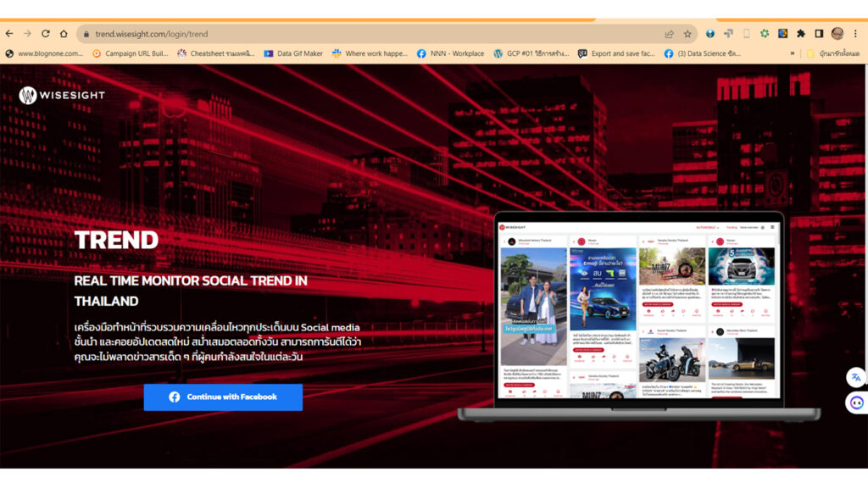Open the Export and save bookmark
868x483 pixels.
(x=617, y=53)
